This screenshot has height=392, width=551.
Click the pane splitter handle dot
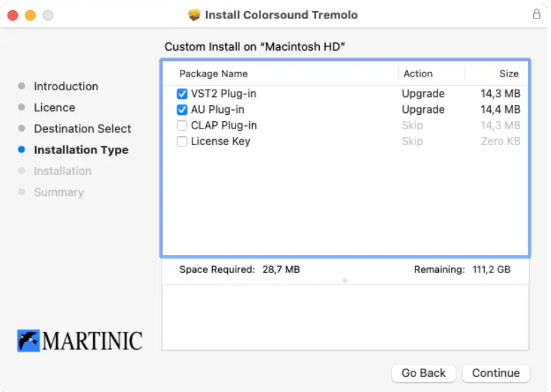pos(345,280)
